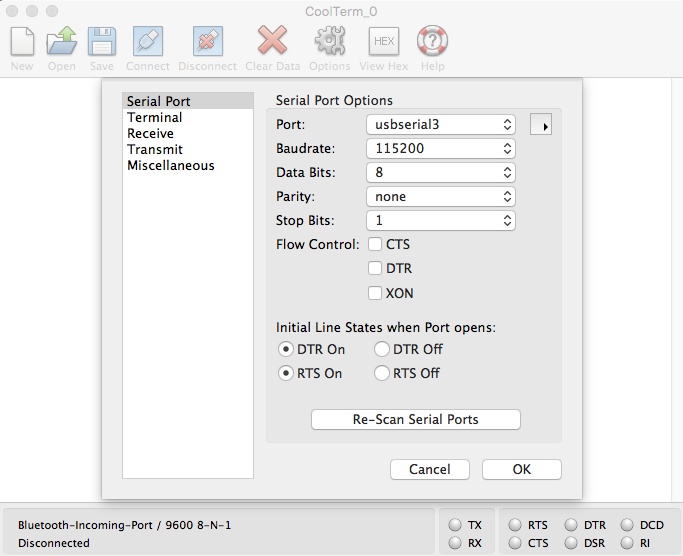Click the Save disk icon

point(101,42)
